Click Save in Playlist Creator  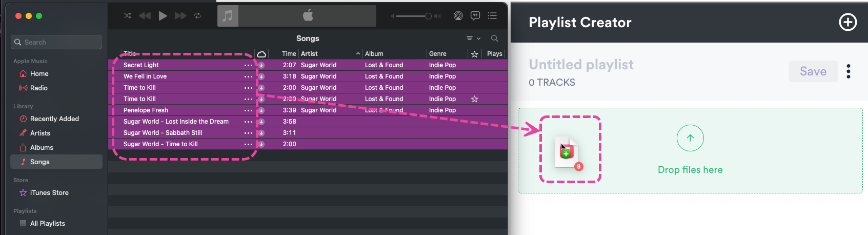(x=813, y=71)
